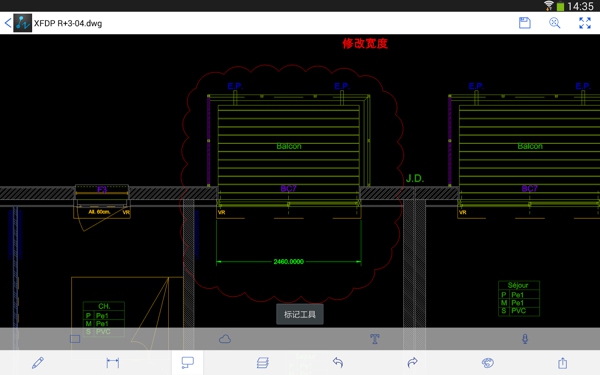Tap the Wi-Fi status icon

tap(549, 6)
